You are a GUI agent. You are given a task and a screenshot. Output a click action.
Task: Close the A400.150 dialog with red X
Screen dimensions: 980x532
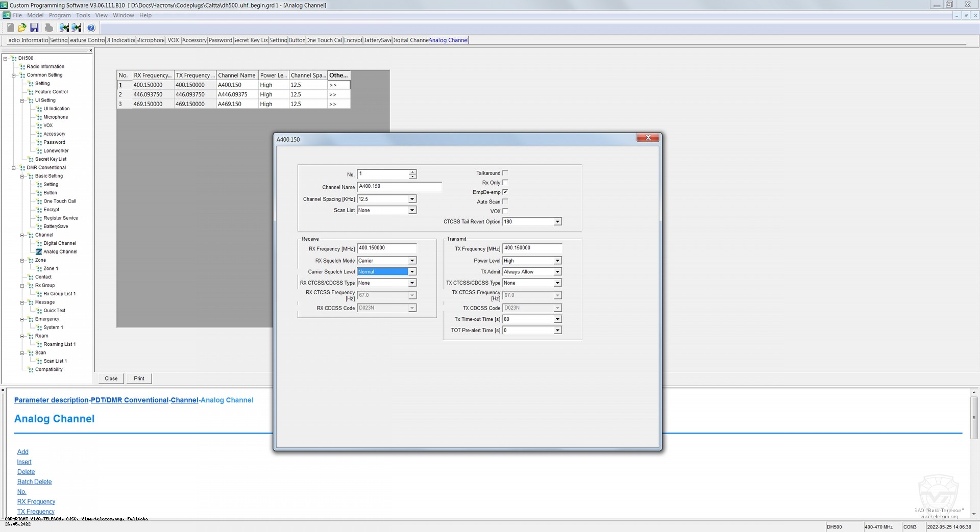click(648, 138)
